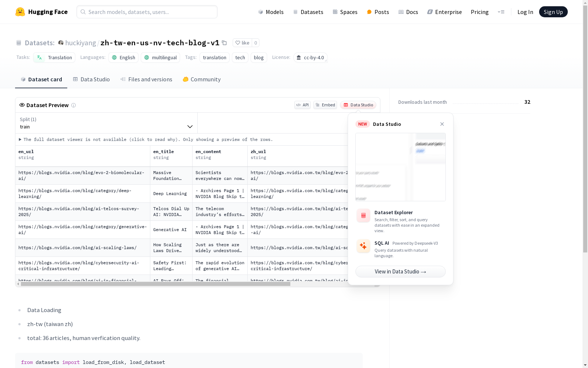Expand the Split train dropdown
This screenshot has height=368, width=588.
pyautogui.click(x=107, y=123)
